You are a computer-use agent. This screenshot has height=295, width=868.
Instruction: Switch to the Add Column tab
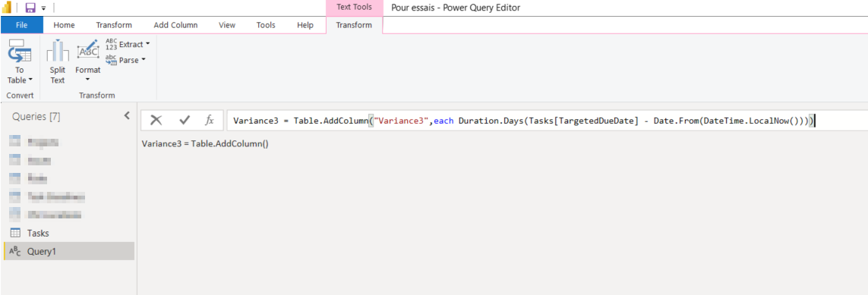(x=175, y=25)
